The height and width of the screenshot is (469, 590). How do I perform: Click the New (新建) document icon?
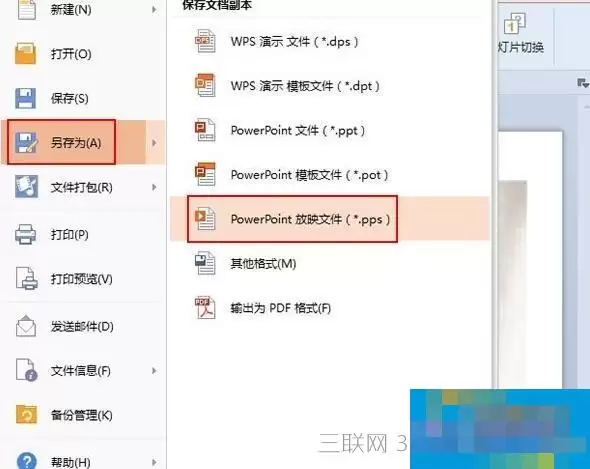(x=26, y=9)
